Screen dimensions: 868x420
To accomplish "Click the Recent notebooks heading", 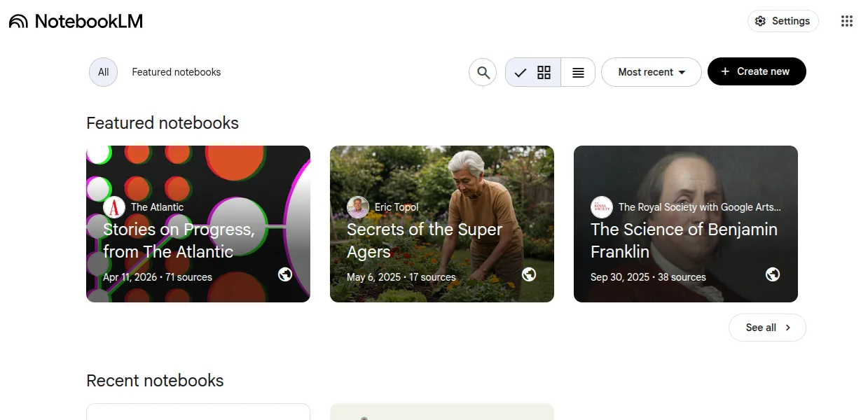I will [155, 380].
